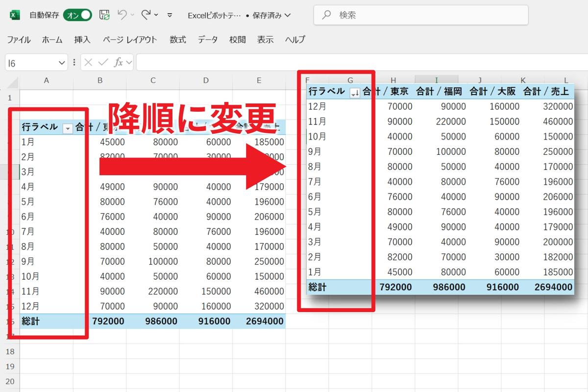Screen dimensions: 588x392
Task: Open the ファイル menu
Action: (x=19, y=40)
